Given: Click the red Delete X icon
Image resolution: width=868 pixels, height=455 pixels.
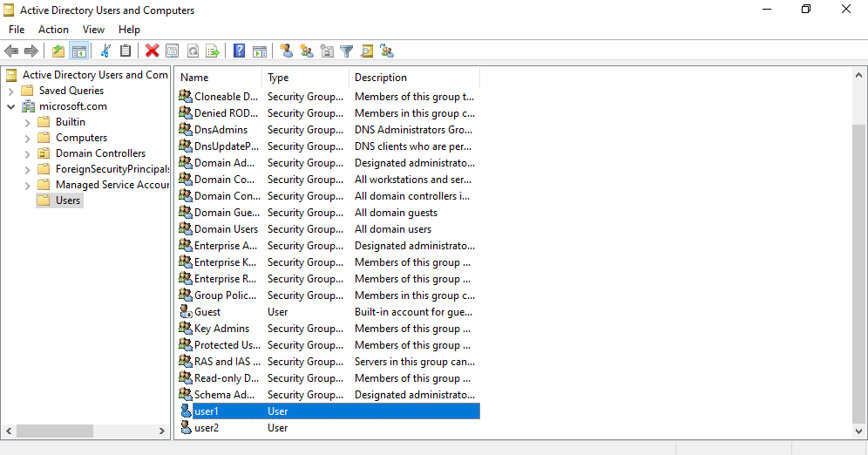Looking at the screenshot, I should point(153,51).
